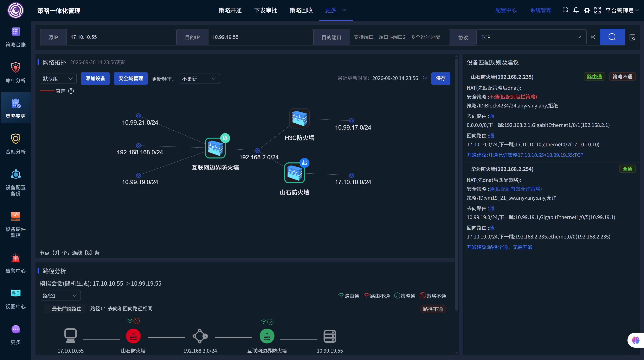Expand the 默认组 group dropdown
644x360 pixels.
(58, 79)
